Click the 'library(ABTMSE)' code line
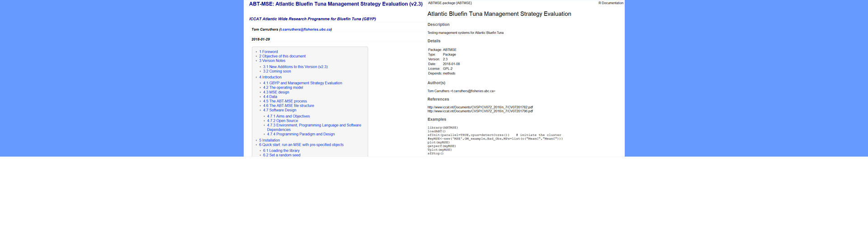The image size is (868, 227). point(443,128)
